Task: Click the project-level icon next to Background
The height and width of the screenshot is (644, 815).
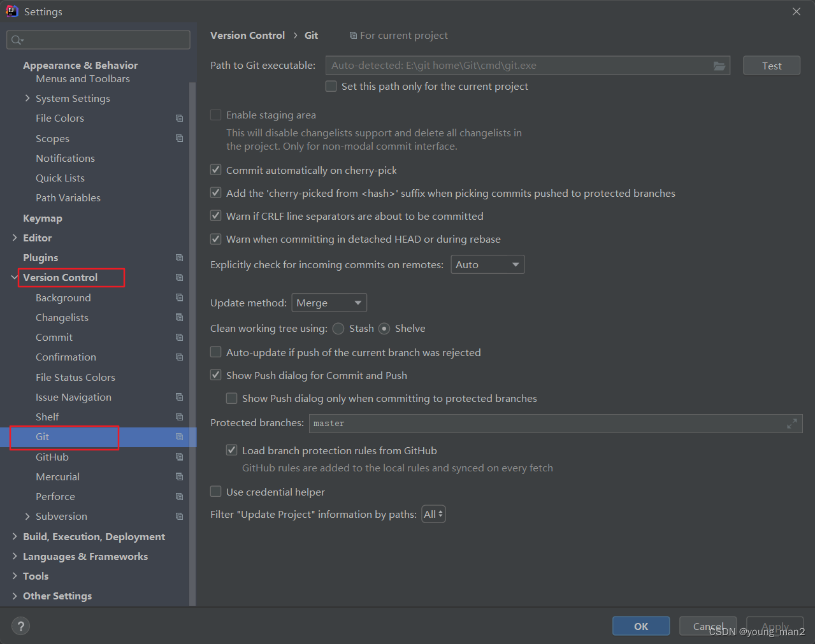Action: [x=180, y=297]
